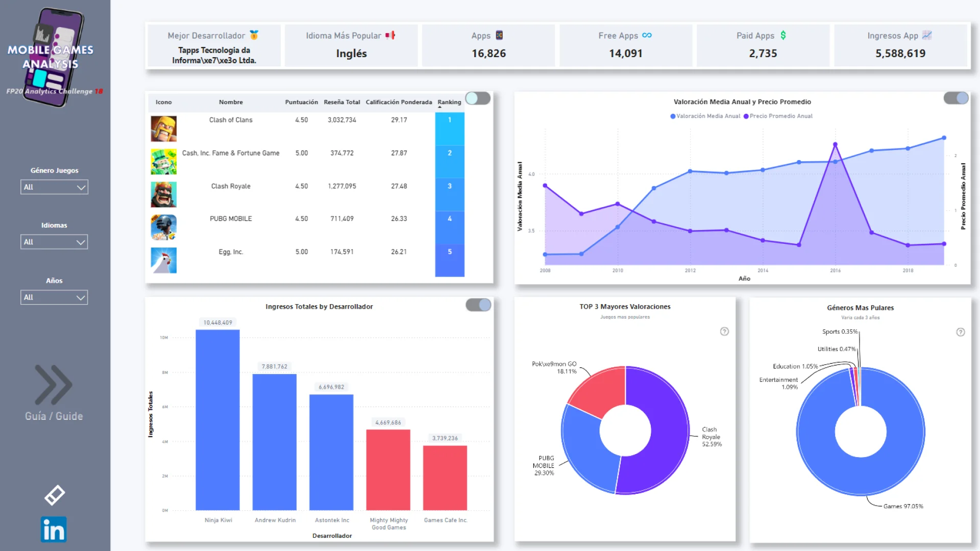Click the Paid Apps 2,735 value
The height and width of the screenshot is (551, 980).
tap(763, 53)
